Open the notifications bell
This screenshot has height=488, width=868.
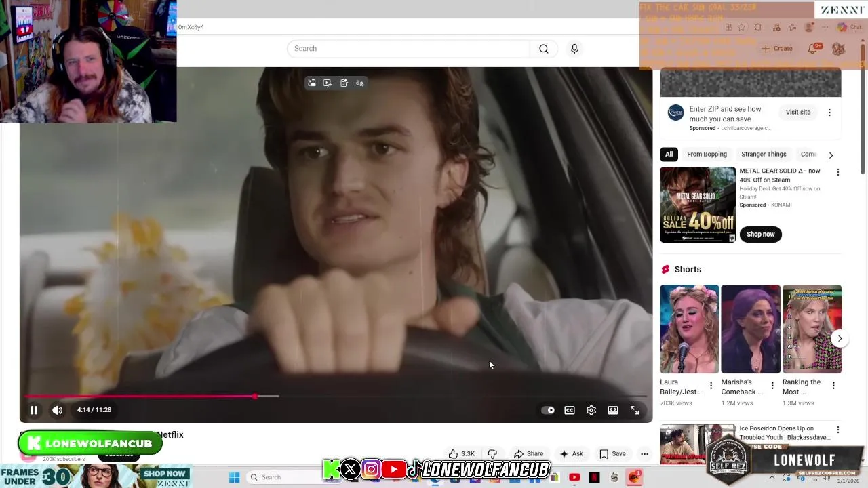point(813,49)
